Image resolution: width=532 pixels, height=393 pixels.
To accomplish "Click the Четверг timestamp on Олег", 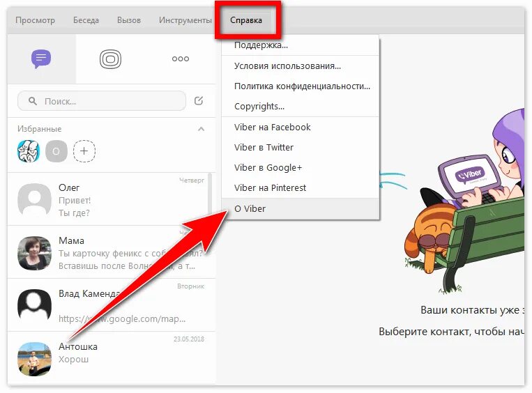I will coord(192,180).
